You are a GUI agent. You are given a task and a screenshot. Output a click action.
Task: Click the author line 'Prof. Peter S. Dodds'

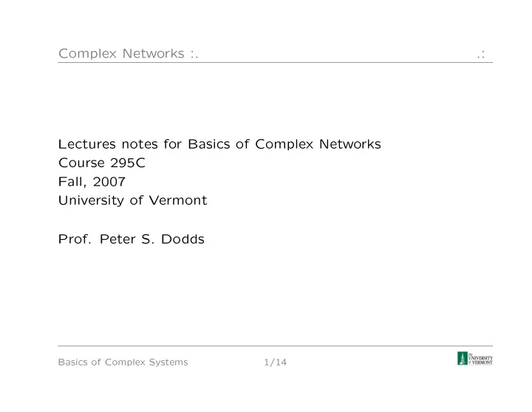(132, 239)
